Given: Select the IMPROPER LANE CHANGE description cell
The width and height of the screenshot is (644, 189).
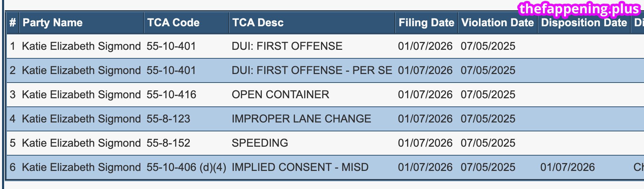Looking at the screenshot, I should click(301, 119).
